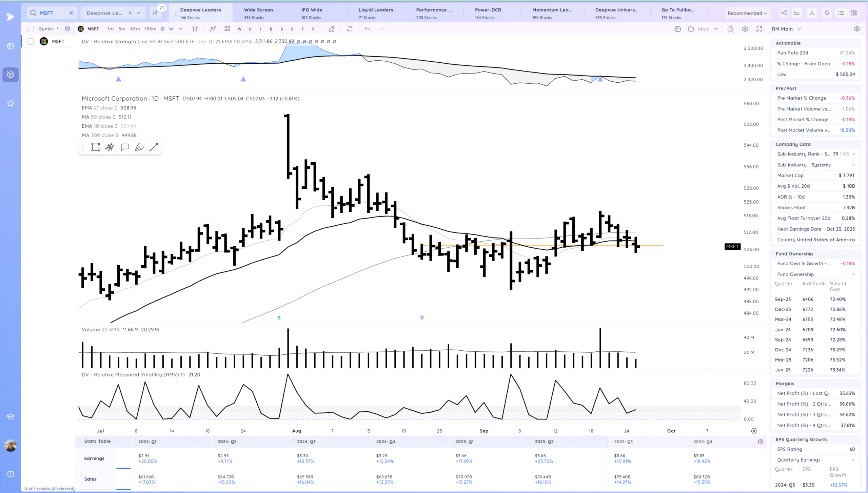Select the trend line drawing tool
This screenshot has width=868, height=493.
(x=154, y=147)
